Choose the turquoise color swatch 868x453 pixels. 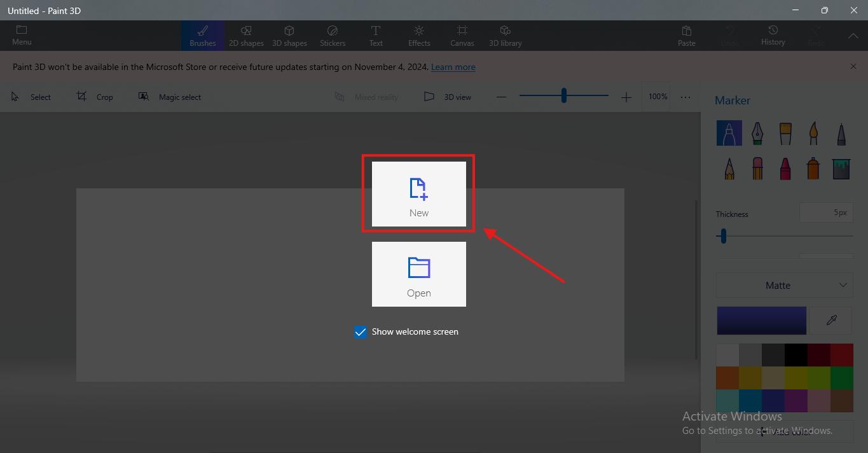coord(728,401)
